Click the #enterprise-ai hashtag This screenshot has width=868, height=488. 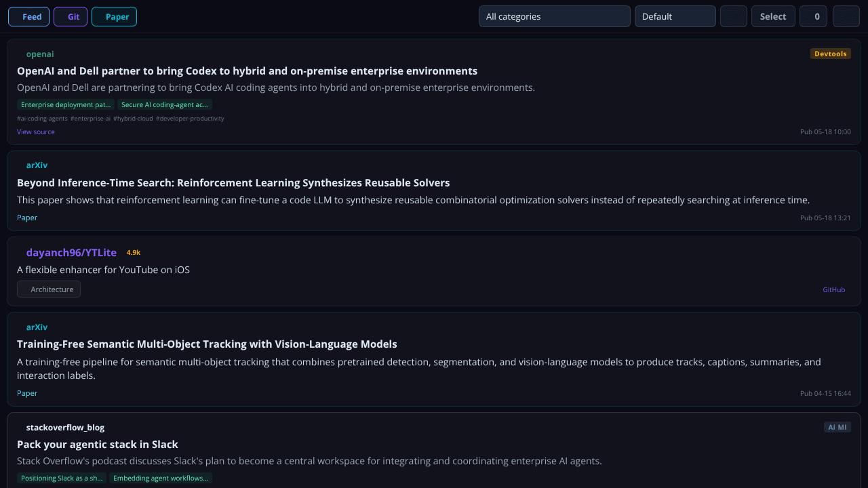pyautogui.click(x=90, y=119)
